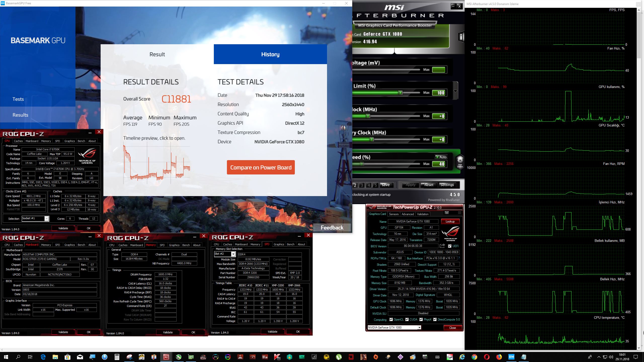
Task: Click GPU-Z screenshot camera icon
Action: tap(447, 213)
